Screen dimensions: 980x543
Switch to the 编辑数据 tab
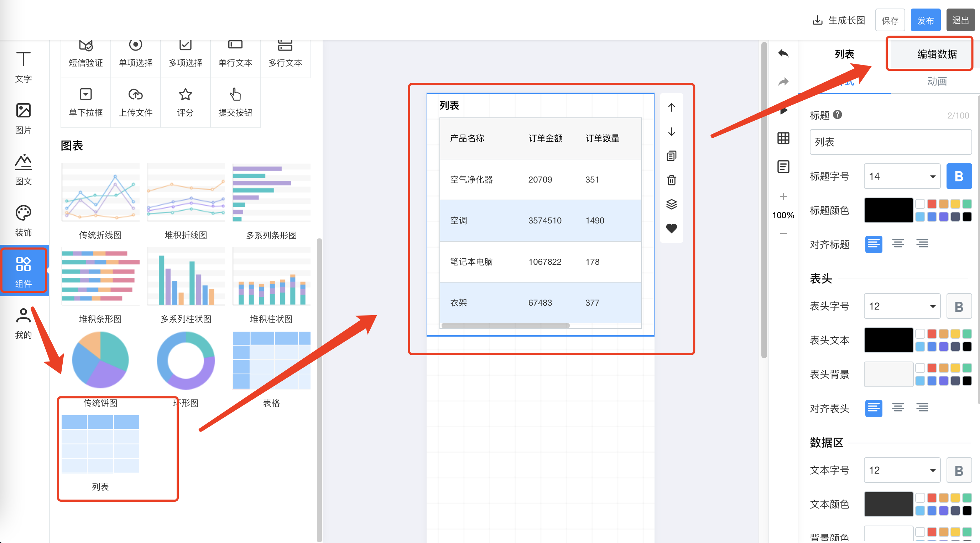pos(937,54)
